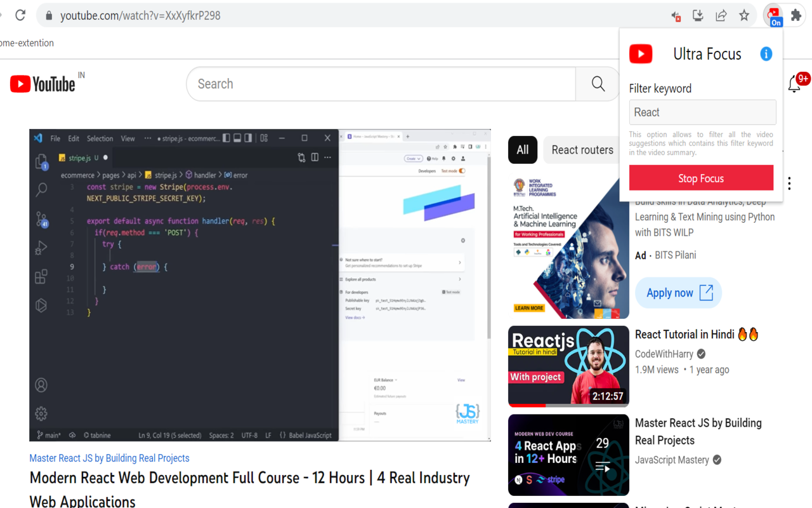The image size is (812, 508).
Task: Click the YouTube Search box
Action: click(x=381, y=84)
